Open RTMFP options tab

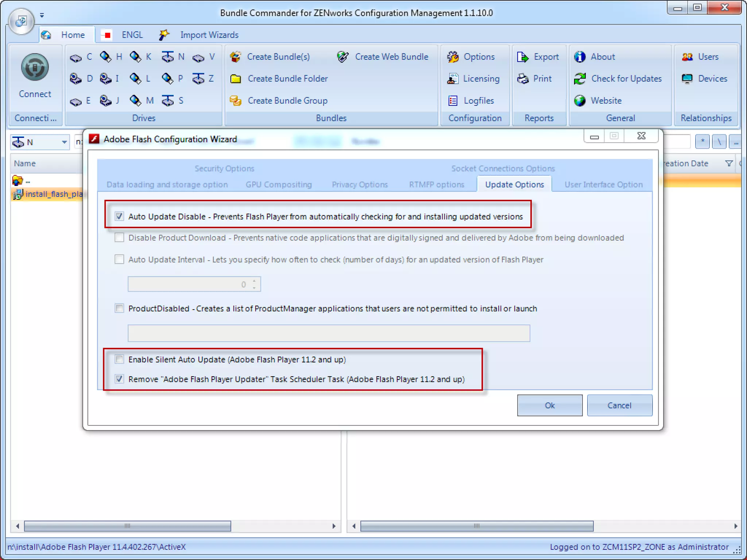click(x=437, y=184)
